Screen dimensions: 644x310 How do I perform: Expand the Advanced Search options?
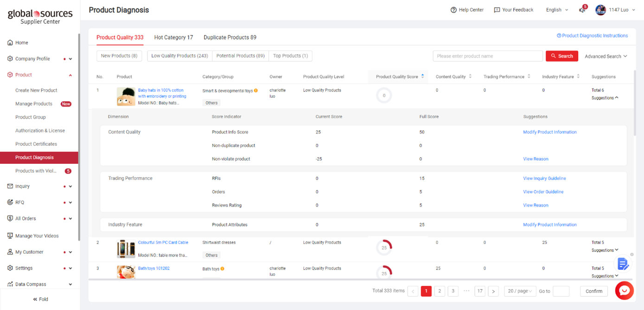click(x=606, y=56)
